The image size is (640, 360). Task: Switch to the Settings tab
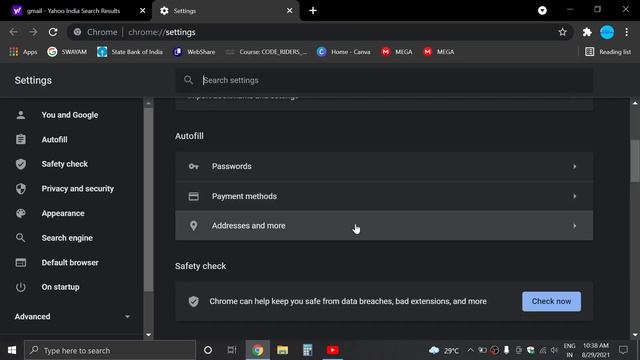(226, 11)
